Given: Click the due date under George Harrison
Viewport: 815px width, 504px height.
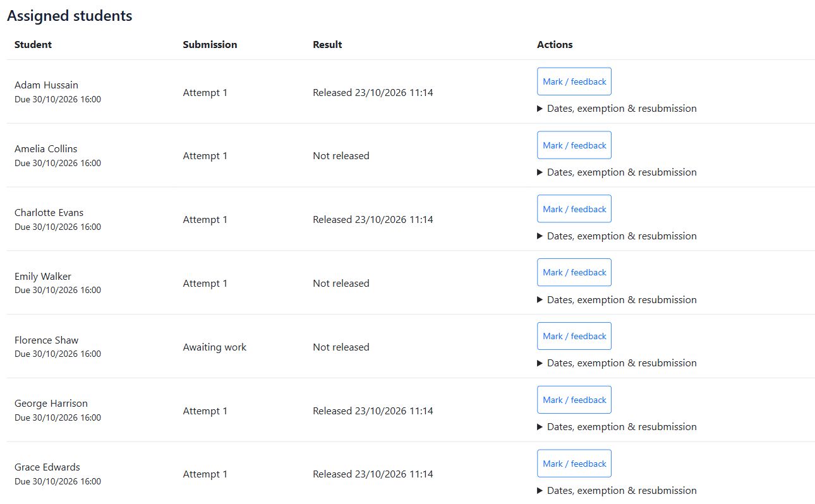Looking at the screenshot, I should point(57,418).
